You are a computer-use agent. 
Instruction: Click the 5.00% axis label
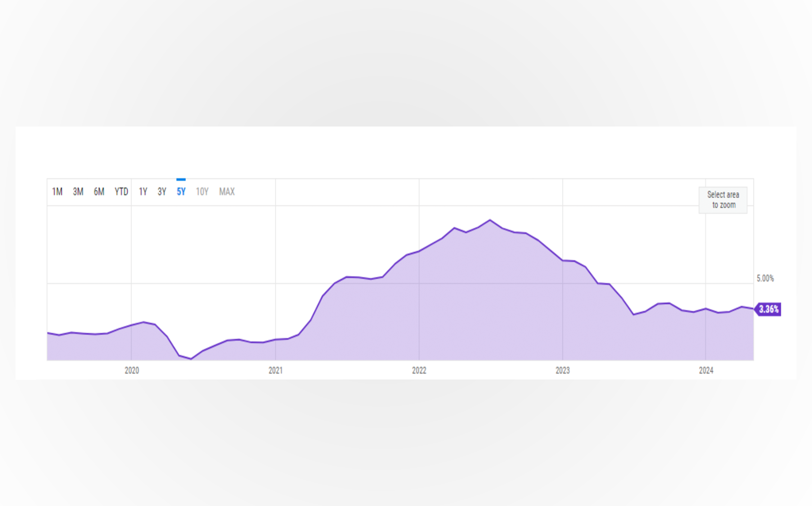coord(765,278)
